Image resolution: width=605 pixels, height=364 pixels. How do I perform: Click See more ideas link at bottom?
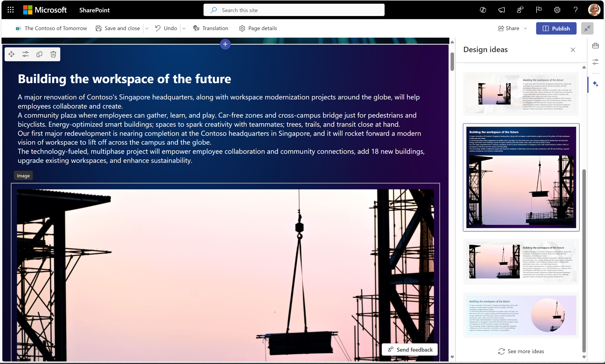tap(521, 351)
